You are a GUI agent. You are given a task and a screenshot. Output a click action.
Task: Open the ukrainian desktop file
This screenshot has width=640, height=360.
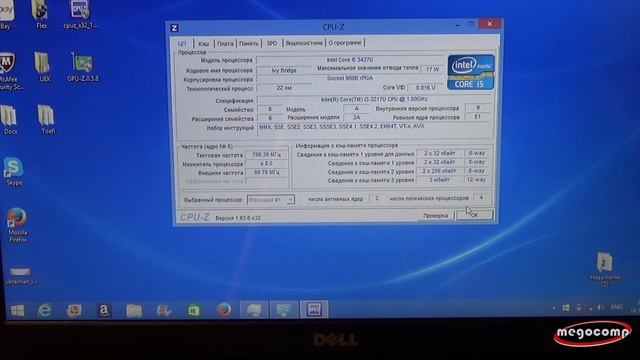20,276
